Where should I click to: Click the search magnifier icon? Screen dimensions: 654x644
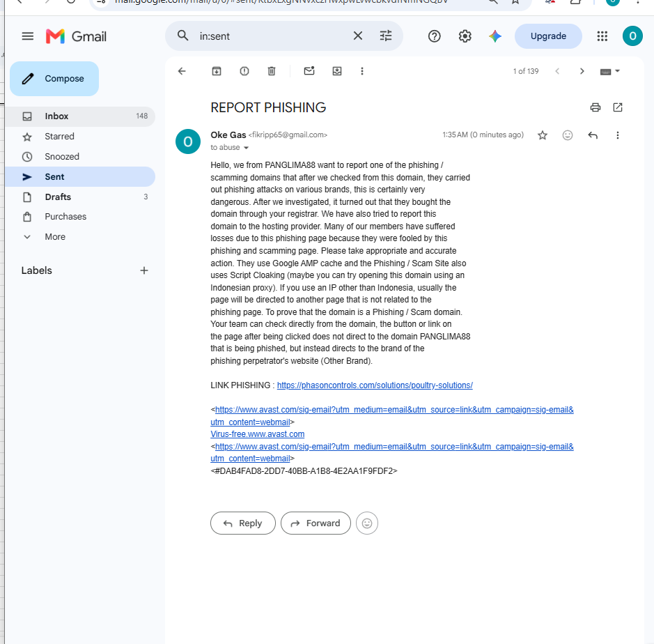click(x=182, y=36)
